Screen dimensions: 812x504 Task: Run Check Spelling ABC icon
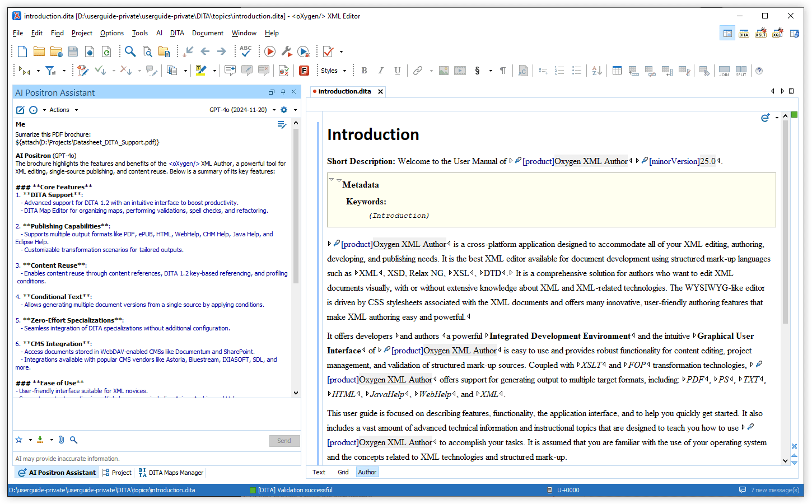coord(246,52)
